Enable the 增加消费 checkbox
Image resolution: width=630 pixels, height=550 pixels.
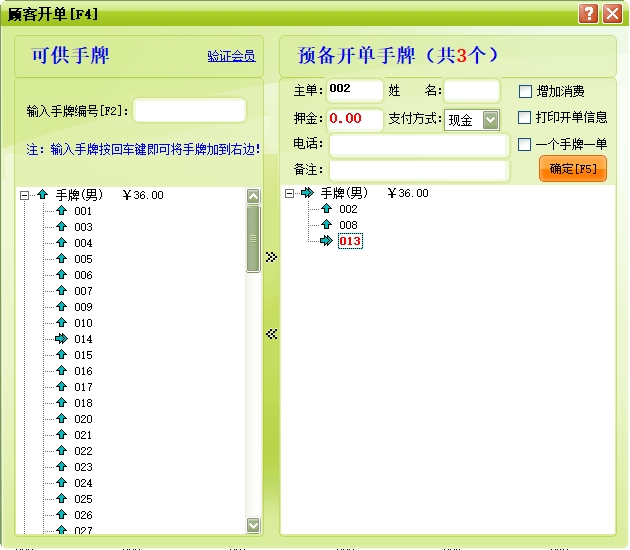[x=525, y=91]
